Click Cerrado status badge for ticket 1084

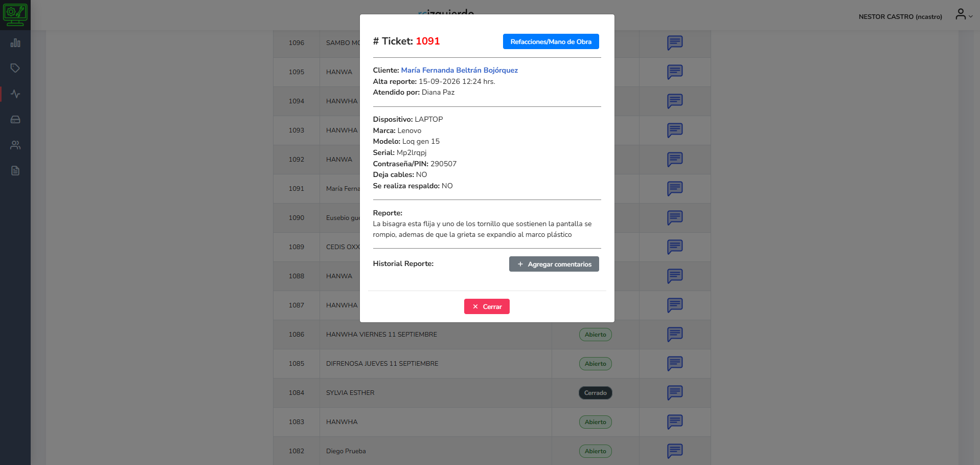click(595, 393)
